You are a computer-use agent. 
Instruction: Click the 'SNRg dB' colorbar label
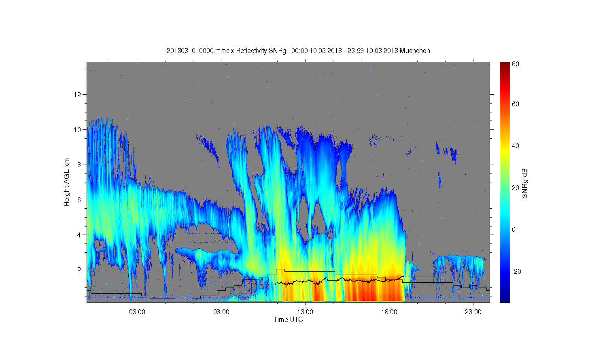tap(525, 183)
